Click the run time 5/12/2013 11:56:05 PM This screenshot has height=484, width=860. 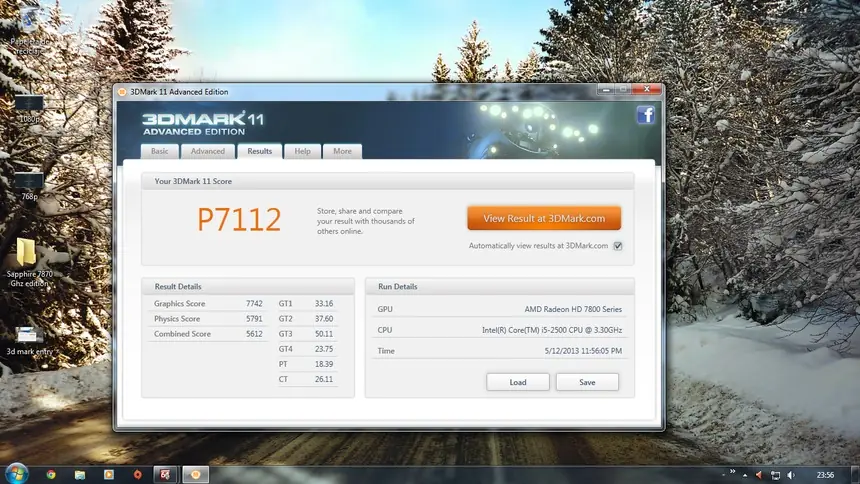[x=583, y=351]
